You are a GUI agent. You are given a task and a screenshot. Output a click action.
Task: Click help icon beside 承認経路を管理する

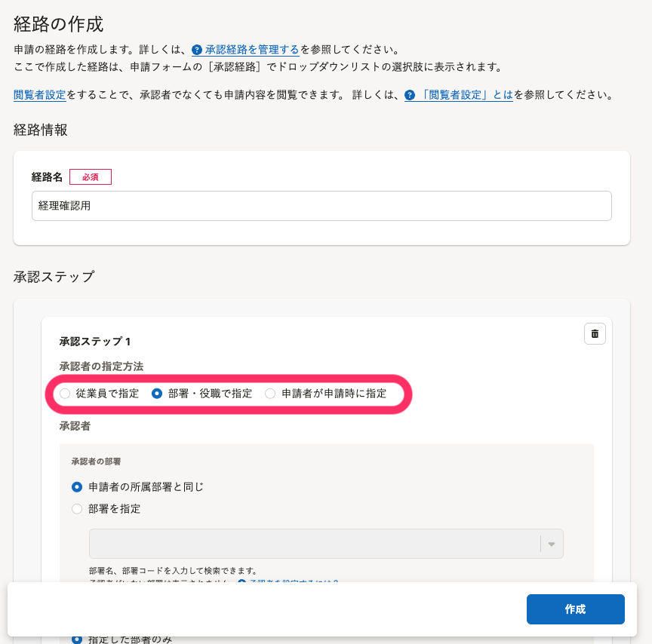point(197,50)
